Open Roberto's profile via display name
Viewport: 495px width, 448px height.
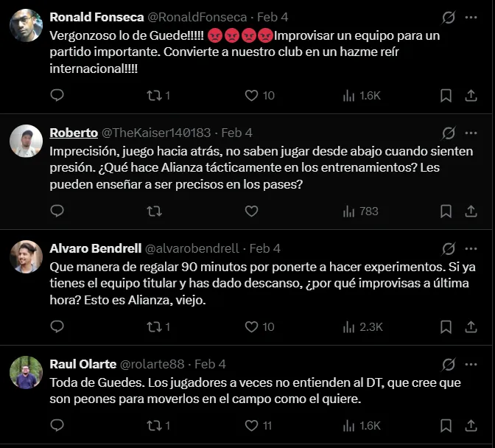74,133
